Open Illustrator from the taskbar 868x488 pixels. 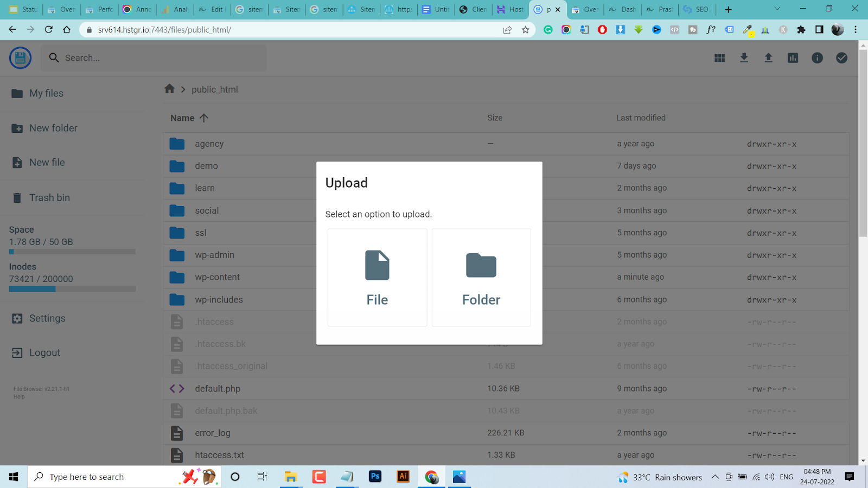point(403,477)
